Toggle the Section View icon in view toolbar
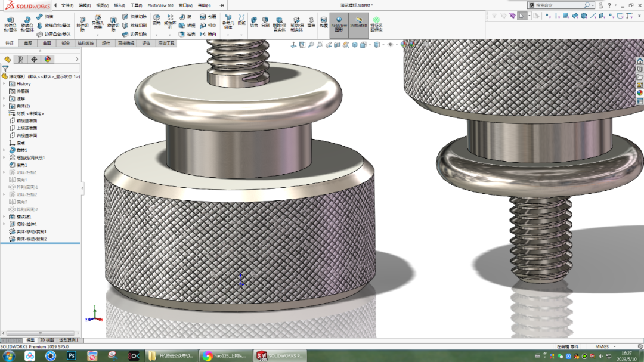 pos(337,44)
